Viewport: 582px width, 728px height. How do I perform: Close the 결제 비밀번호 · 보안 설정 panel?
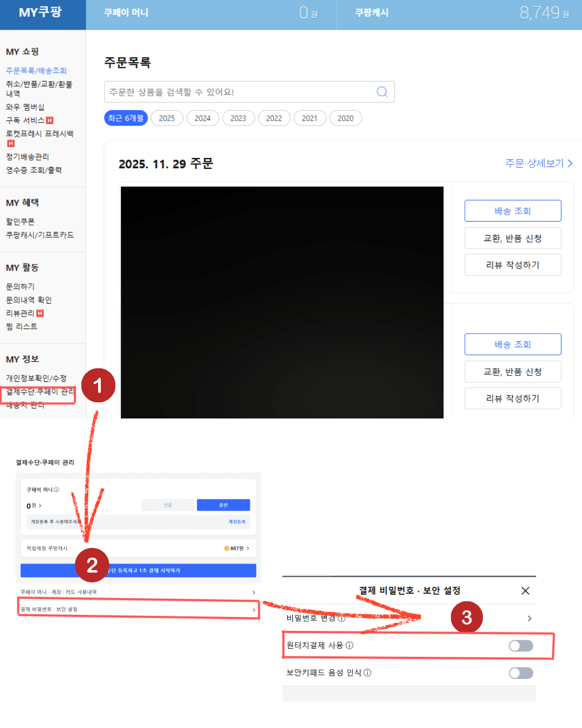coord(525,590)
